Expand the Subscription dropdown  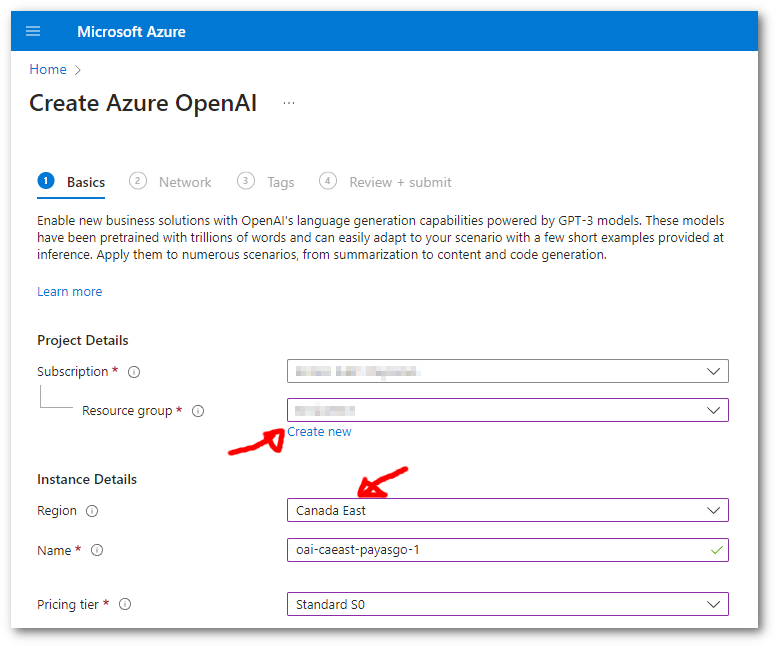tap(507, 371)
